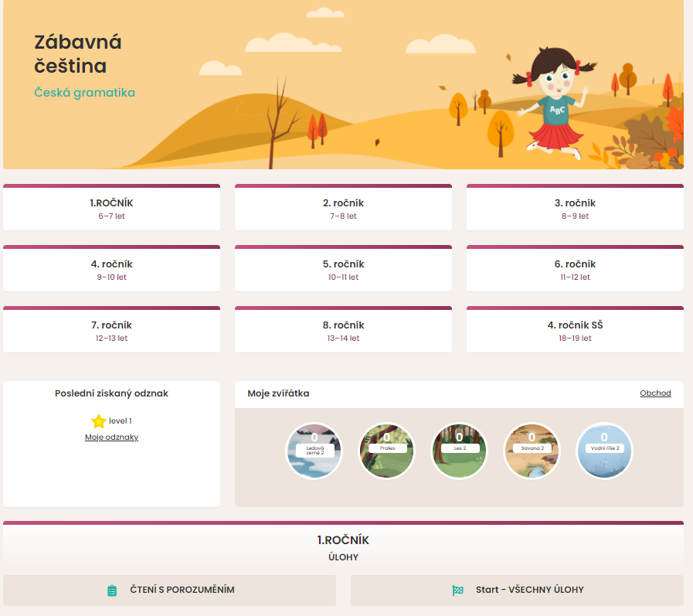Screen dimensions: 693x616
Task: Click the flag icon beside Start
Action: pos(457,590)
